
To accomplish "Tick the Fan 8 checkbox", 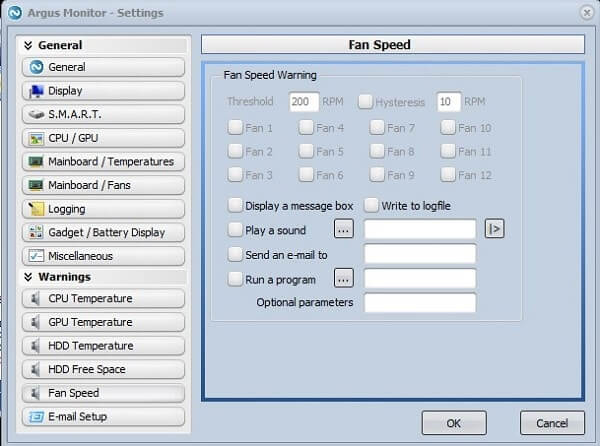I will pyautogui.click(x=377, y=151).
